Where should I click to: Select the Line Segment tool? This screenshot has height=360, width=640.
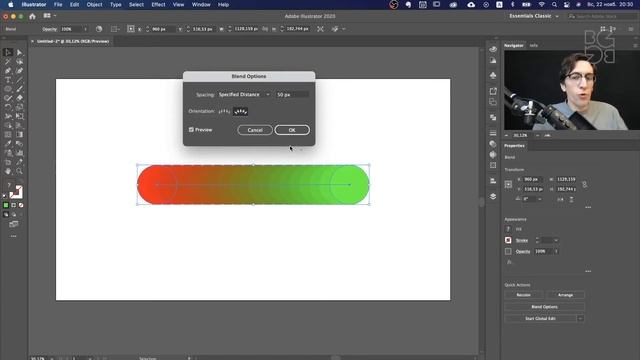pos(19,80)
